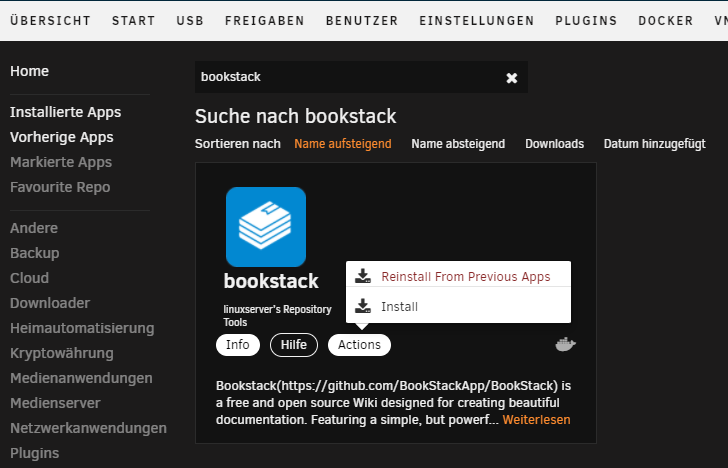This screenshot has width=728, height=468.
Task: Sort results by Downloads
Action: coord(554,144)
